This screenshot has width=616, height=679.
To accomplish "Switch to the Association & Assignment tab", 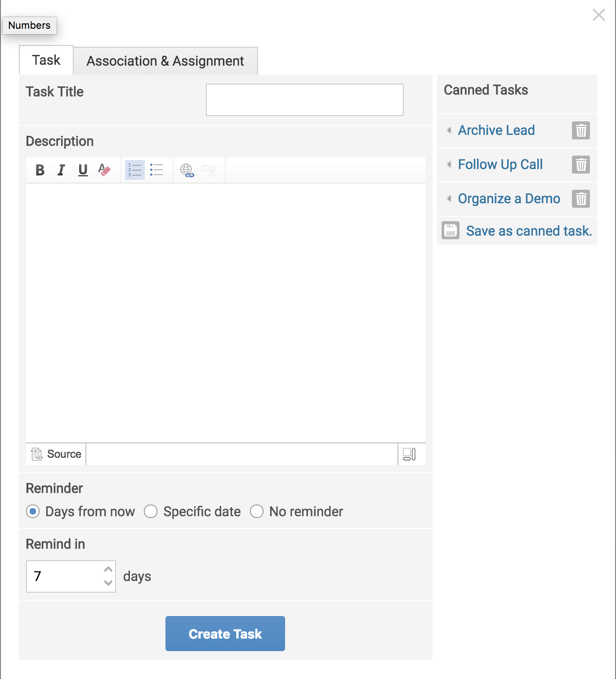I will (x=165, y=60).
